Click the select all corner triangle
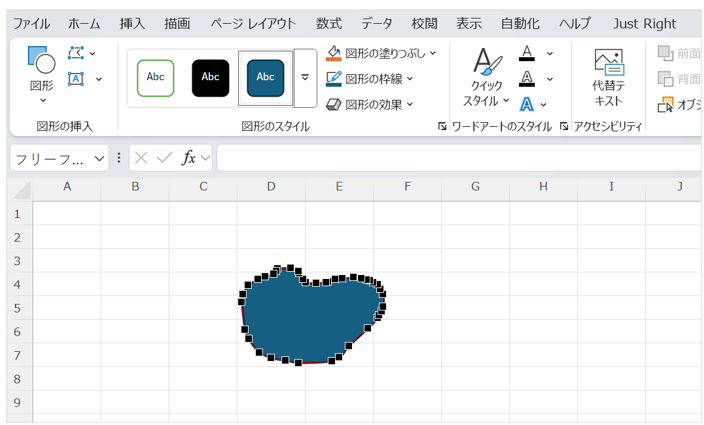The width and height of the screenshot is (704, 425). (21, 189)
